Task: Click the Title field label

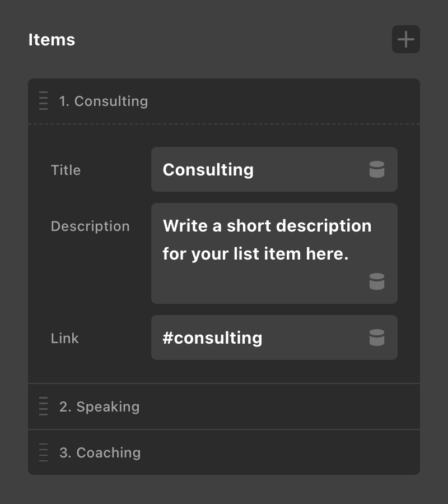Action: (x=66, y=170)
